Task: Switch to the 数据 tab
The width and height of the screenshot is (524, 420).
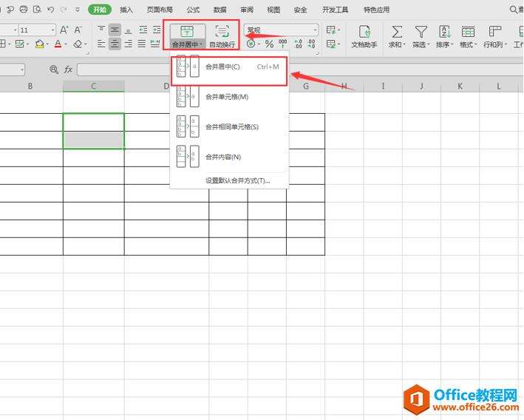Action: (x=220, y=10)
